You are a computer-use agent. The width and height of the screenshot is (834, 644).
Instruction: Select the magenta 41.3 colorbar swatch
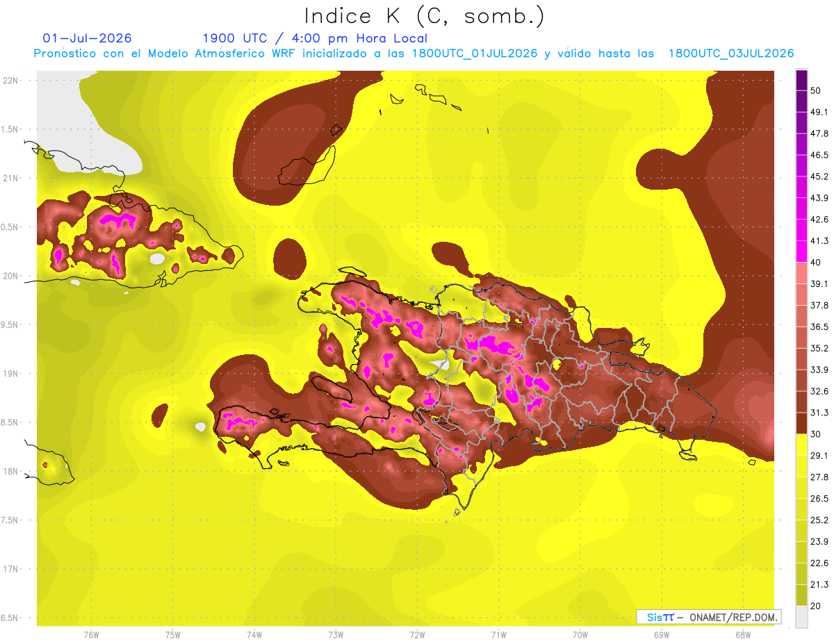coord(801,251)
